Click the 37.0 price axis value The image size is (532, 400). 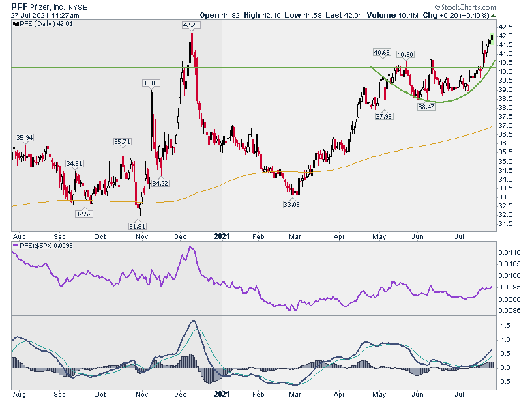click(505, 126)
